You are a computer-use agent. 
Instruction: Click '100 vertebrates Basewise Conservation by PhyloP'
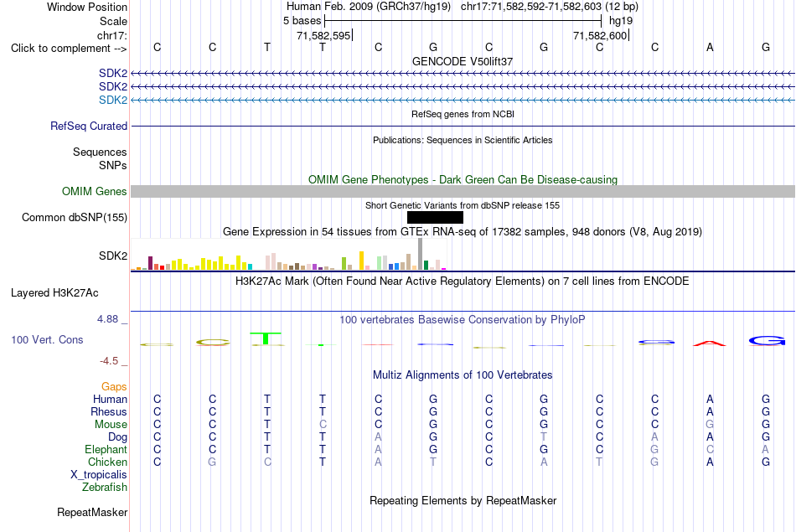[463, 320]
